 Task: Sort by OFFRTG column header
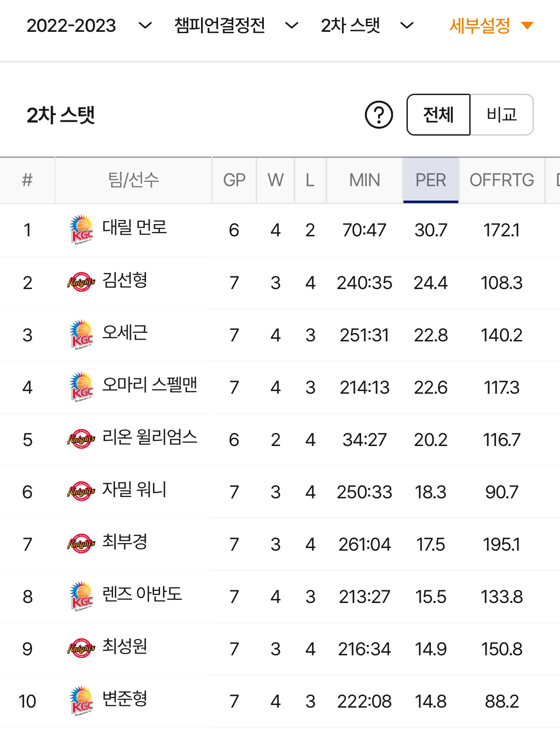point(502,180)
